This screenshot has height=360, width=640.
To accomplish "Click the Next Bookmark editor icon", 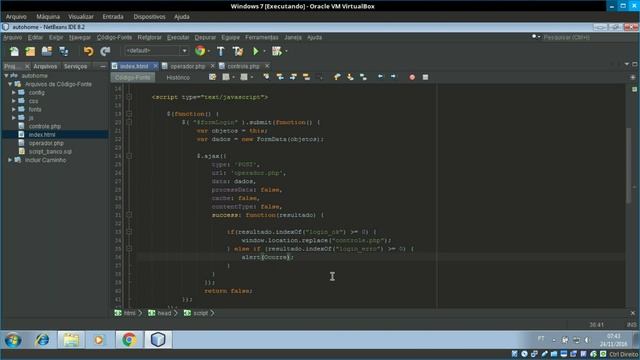I will (x=350, y=77).
